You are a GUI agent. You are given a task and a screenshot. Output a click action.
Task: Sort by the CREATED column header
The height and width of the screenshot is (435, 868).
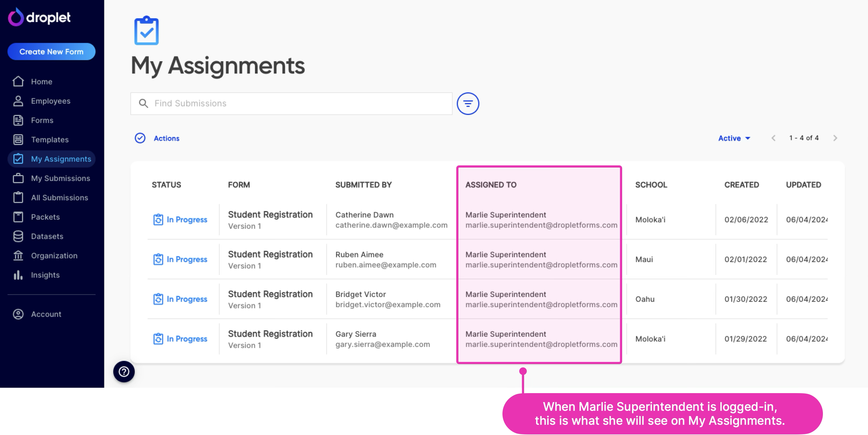pyautogui.click(x=741, y=185)
